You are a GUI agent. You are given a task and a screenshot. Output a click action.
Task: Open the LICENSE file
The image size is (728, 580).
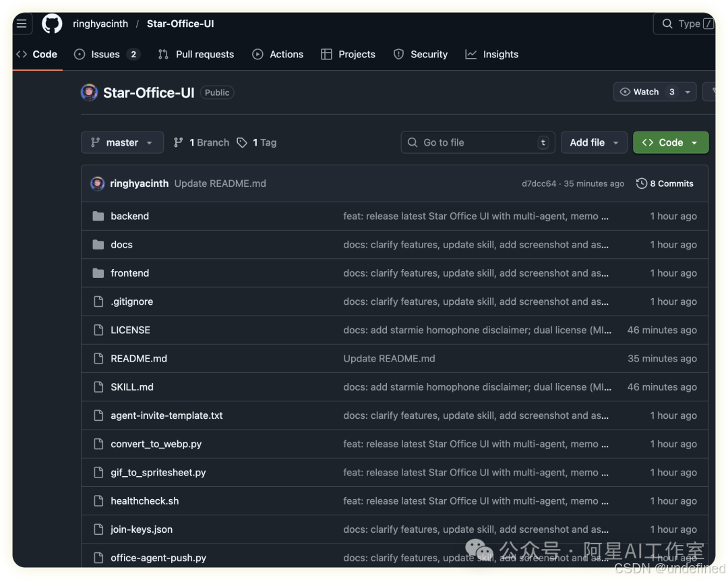(131, 330)
